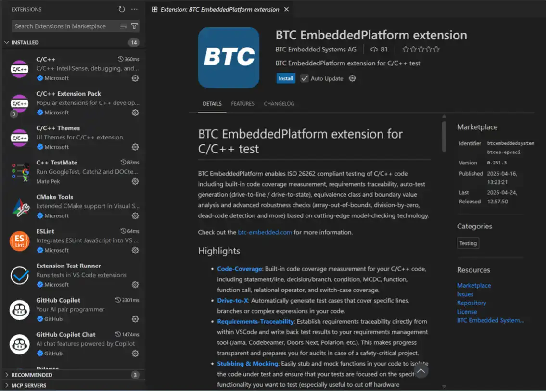Open manage gear for GitHub Copilot
The image size is (548, 392).
pyautogui.click(x=135, y=319)
